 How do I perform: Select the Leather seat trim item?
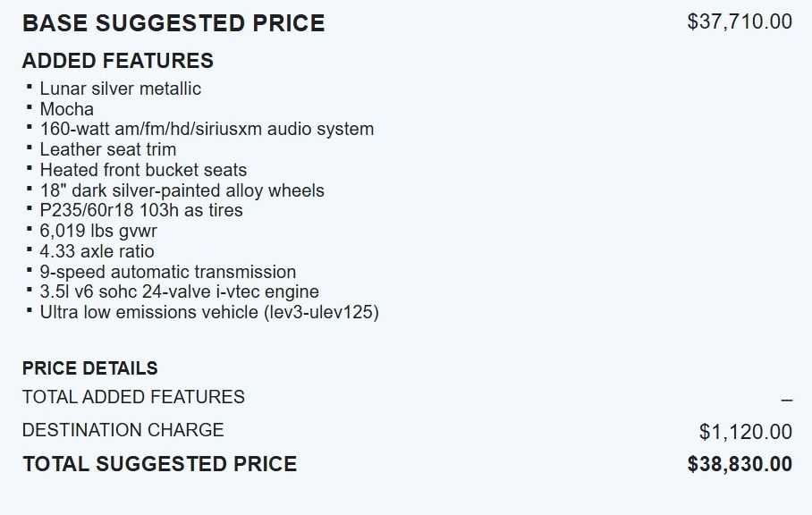107,149
